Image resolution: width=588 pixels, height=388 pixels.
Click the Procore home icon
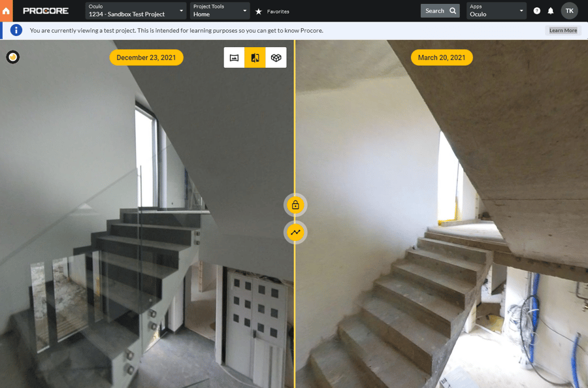pyautogui.click(x=7, y=11)
